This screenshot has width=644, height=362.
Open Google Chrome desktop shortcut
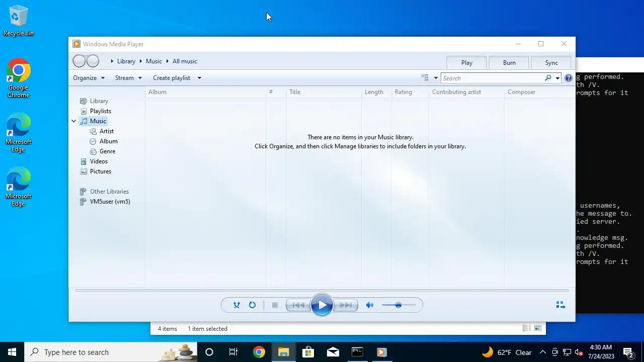click(19, 78)
